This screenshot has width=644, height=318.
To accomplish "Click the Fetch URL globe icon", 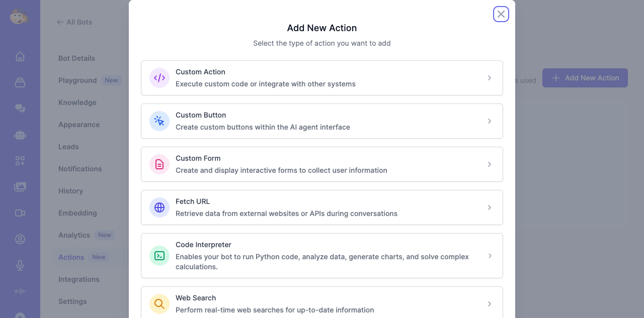I will [159, 207].
